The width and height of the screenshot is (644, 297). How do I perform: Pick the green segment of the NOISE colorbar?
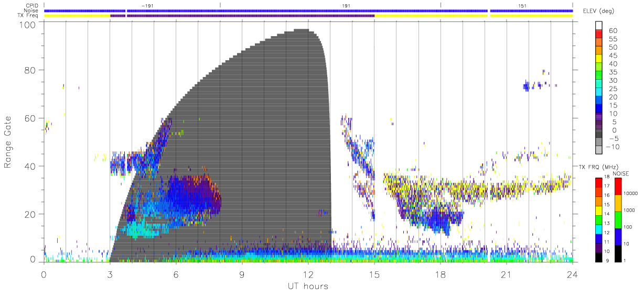click(x=618, y=219)
